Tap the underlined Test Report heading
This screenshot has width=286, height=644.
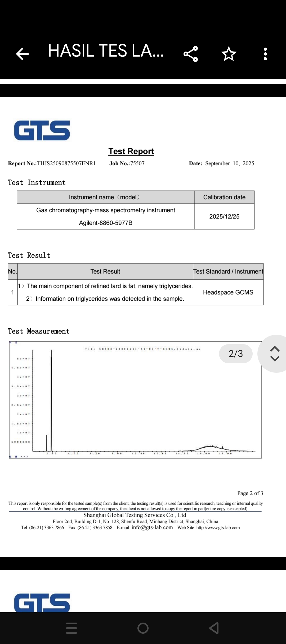click(131, 151)
